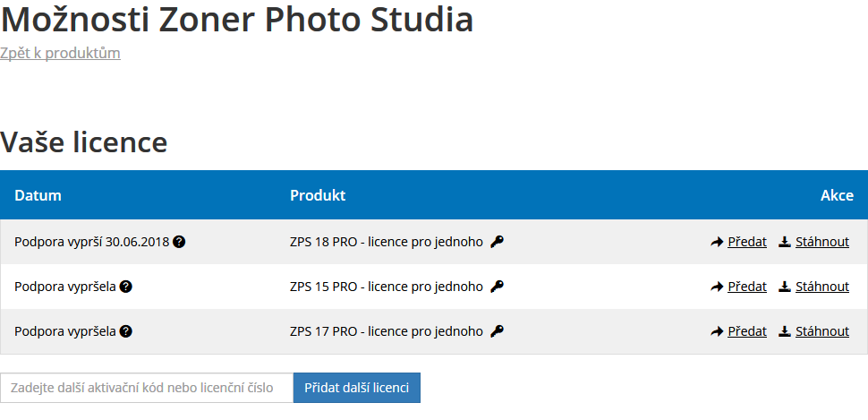The height and width of the screenshot is (420, 868).
Task: Click share arrow icon in ZPS 18 row
Action: click(717, 242)
